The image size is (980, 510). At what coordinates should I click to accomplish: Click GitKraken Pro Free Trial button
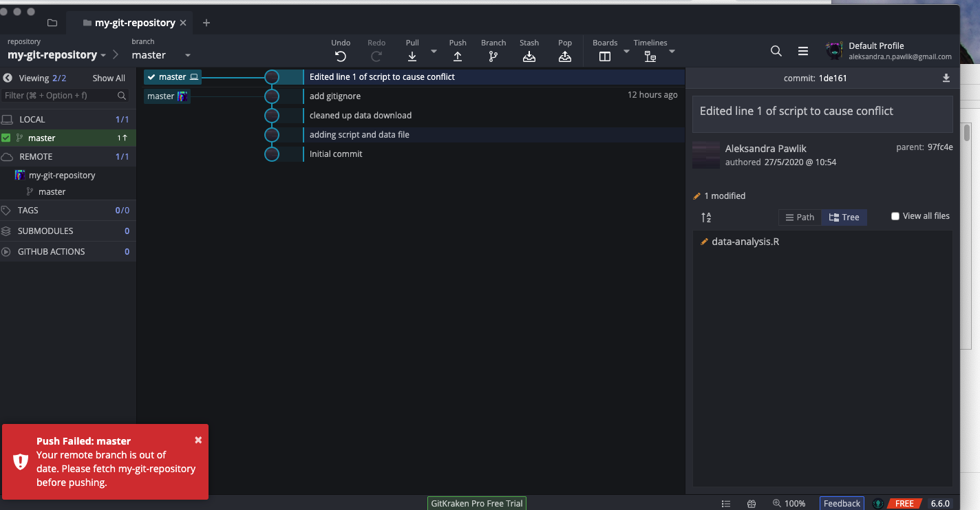476,504
